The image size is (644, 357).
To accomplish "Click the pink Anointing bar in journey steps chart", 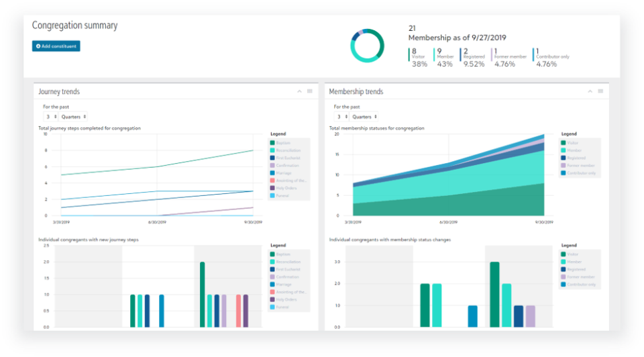I will 239,311.
